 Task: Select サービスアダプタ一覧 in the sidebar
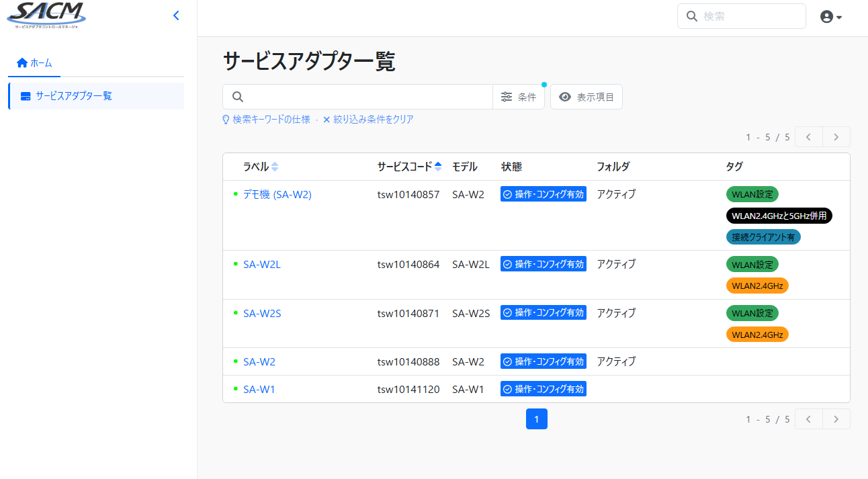tap(74, 96)
